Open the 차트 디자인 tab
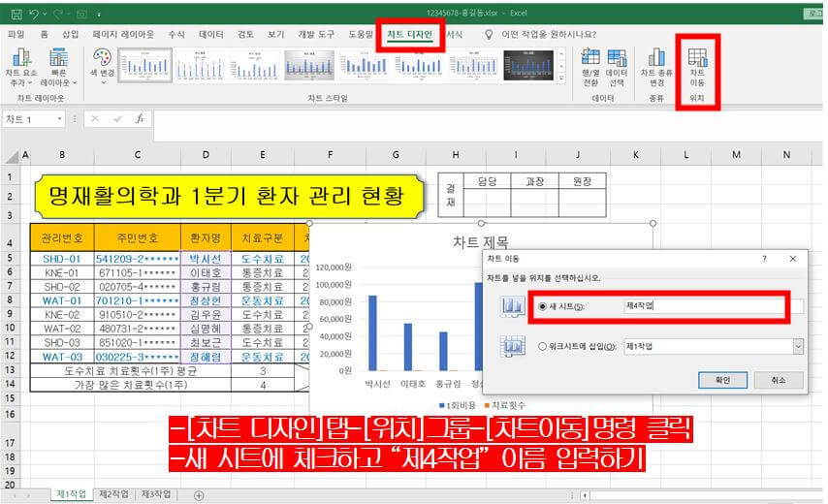This screenshot has height=504, width=828. tap(410, 35)
